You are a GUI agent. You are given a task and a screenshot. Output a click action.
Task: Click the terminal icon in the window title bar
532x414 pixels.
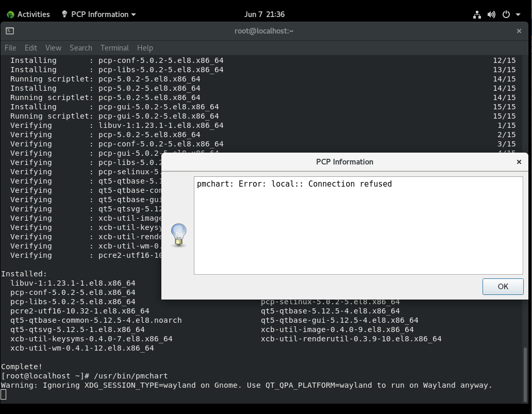(10, 31)
